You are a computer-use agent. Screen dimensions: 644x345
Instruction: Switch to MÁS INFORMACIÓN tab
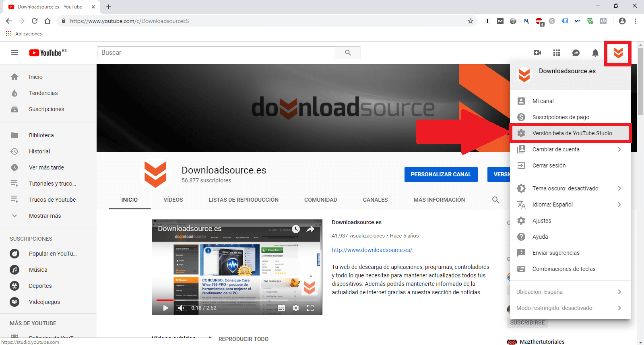[439, 200]
